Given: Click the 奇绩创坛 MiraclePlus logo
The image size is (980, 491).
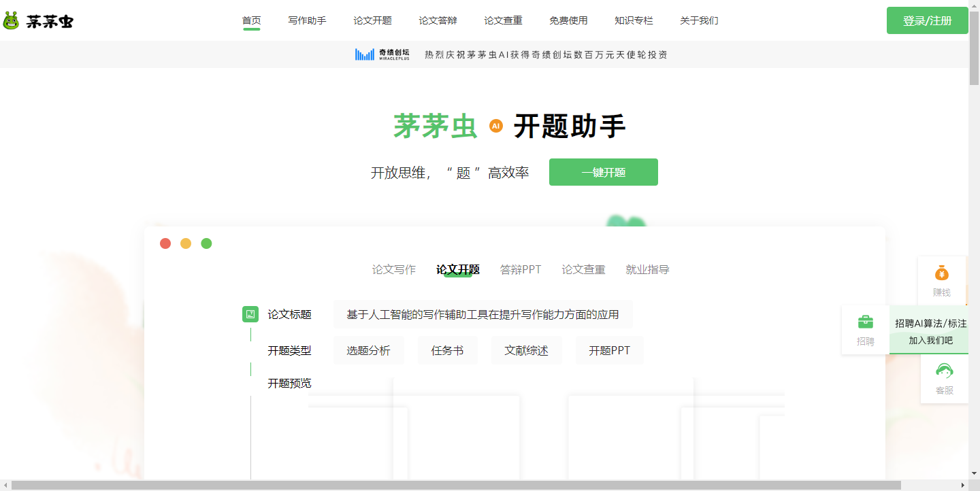Looking at the screenshot, I should (382, 54).
